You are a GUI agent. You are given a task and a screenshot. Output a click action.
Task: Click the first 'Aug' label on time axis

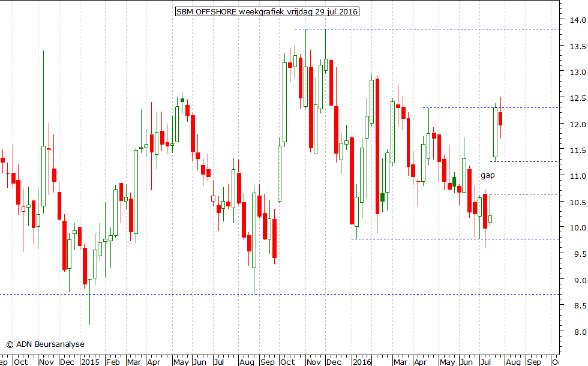click(247, 362)
